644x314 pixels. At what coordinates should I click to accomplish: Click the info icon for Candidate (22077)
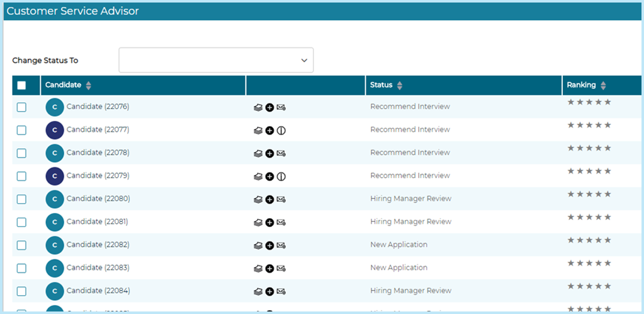(x=281, y=131)
